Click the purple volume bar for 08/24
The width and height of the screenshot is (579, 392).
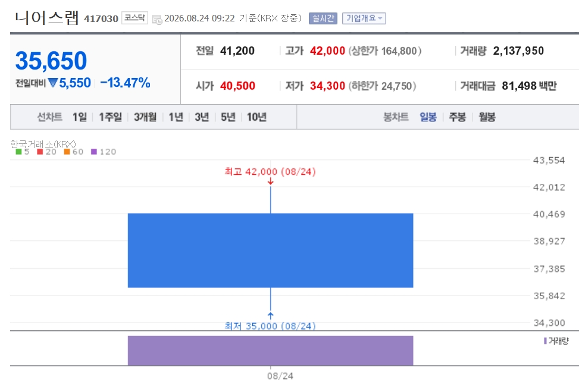pos(270,351)
